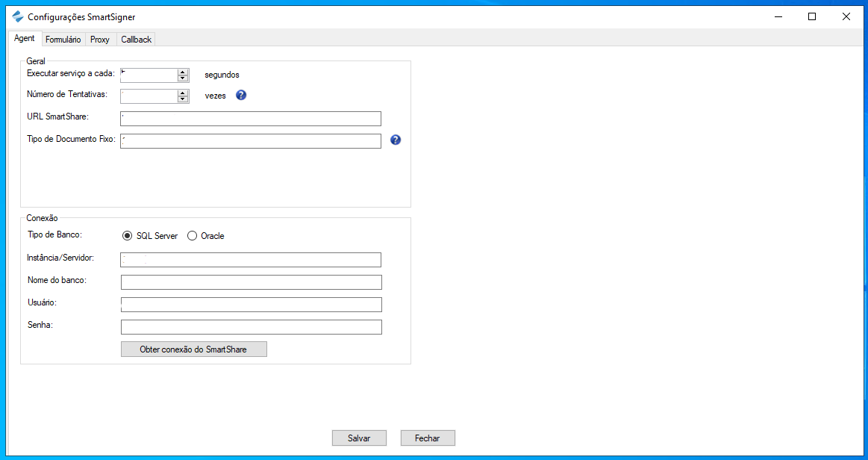This screenshot has height=460, width=868.
Task: Click the Instância/Servidor text box
Action: tap(251, 260)
